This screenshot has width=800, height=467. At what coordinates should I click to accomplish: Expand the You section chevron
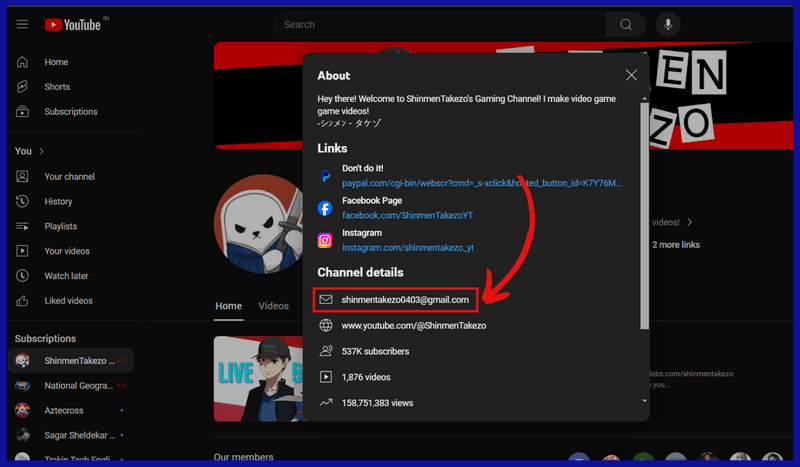point(41,151)
